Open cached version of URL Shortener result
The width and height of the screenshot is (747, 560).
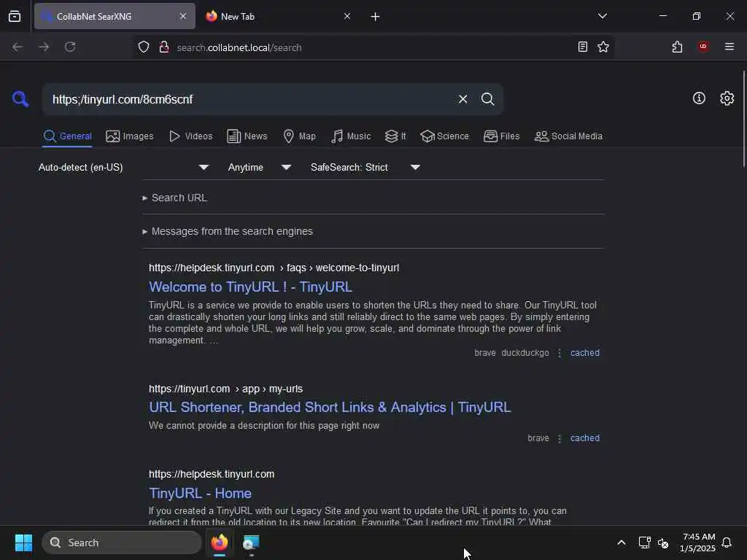coord(585,438)
